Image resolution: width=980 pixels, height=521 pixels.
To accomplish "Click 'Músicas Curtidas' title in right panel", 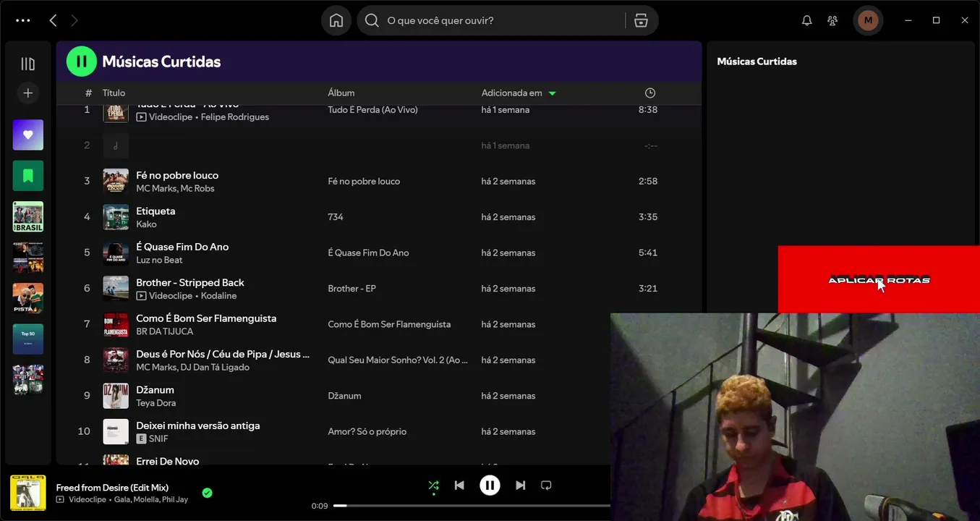I will tap(757, 62).
